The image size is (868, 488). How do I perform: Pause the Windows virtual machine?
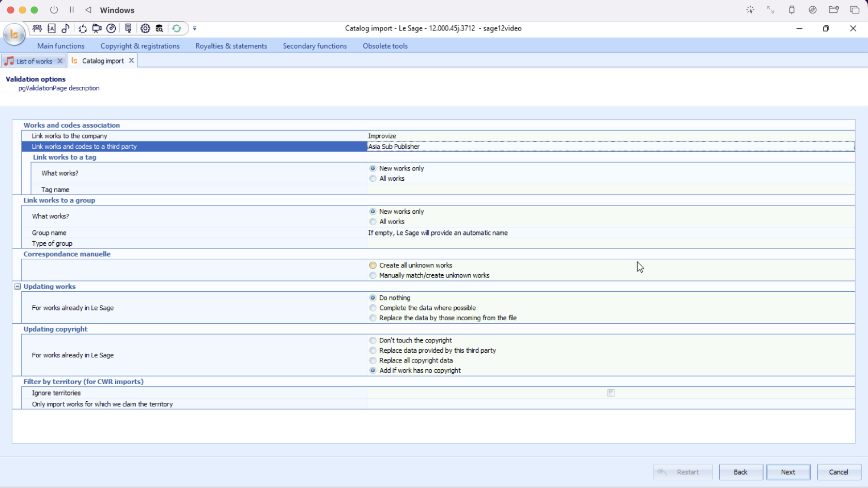tap(72, 10)
